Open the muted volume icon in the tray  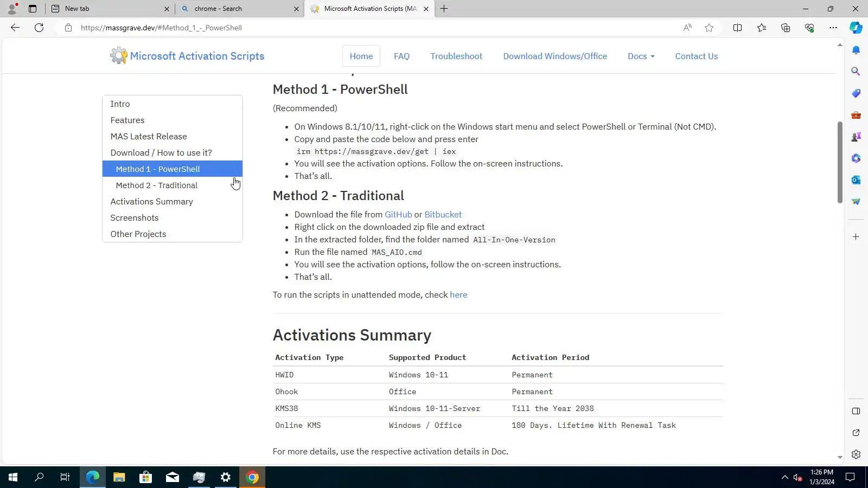pos(797,477)
